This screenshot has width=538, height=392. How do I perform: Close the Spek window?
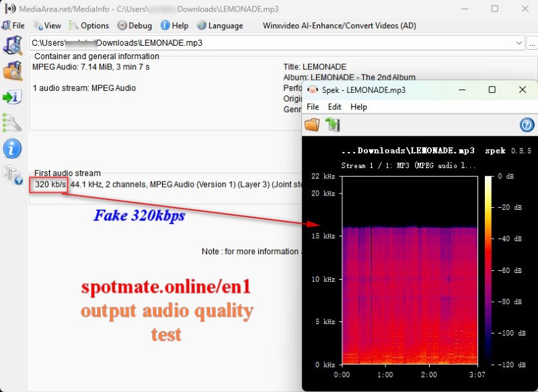[x=523, y=90]
